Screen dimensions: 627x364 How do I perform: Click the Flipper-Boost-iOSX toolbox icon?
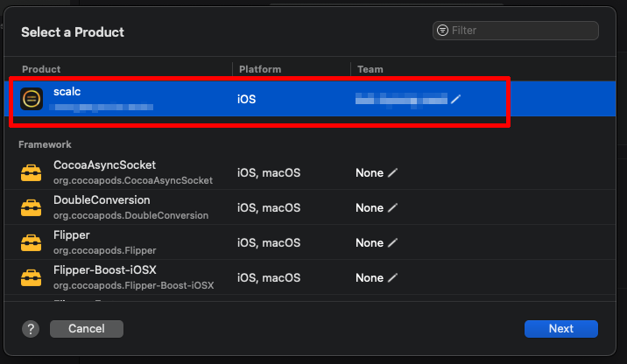pos(32,278)
